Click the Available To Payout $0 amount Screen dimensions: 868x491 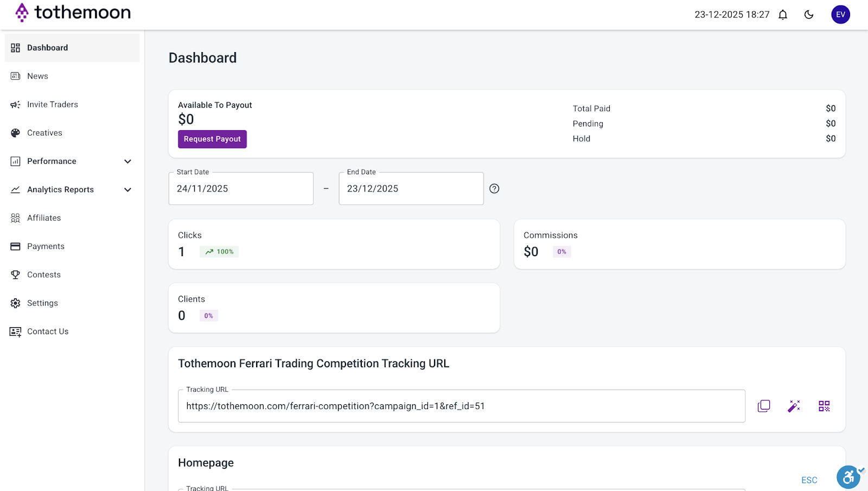(x=186, y=119)
